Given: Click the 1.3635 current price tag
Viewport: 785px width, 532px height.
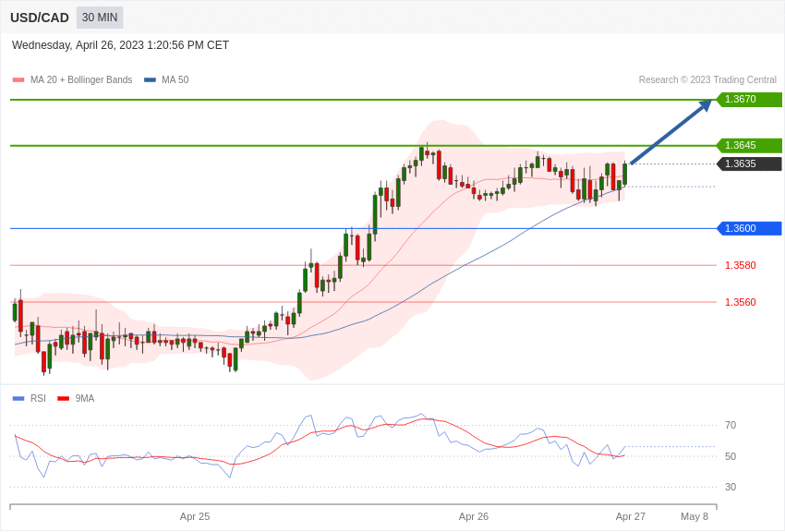Looking at the screenshot, I should coord(749,163).
